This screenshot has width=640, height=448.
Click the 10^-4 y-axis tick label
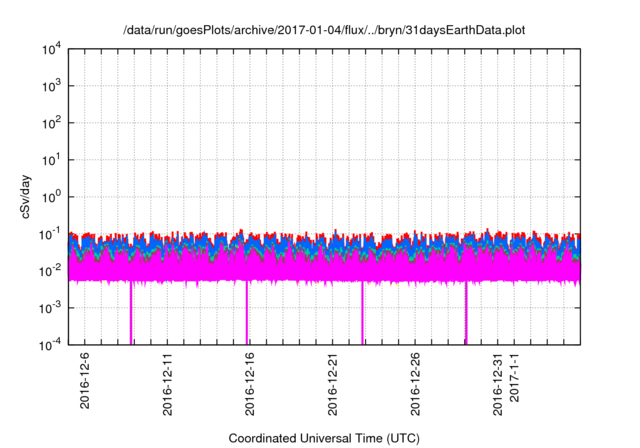coord(51,345)
